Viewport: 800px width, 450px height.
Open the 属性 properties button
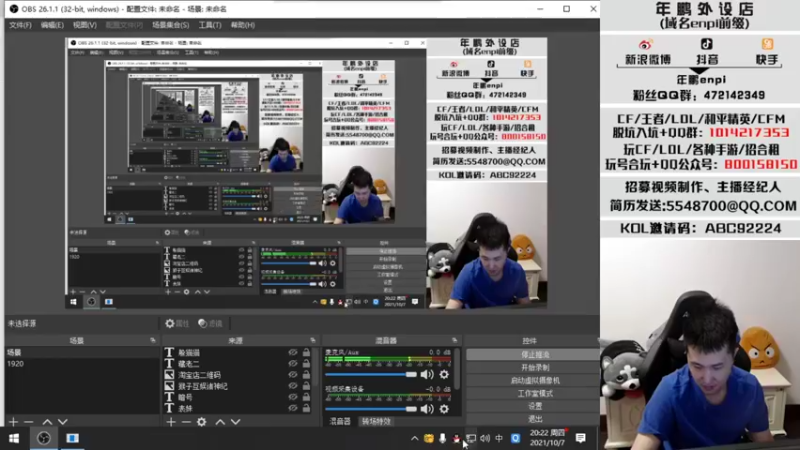click(177, 323)
